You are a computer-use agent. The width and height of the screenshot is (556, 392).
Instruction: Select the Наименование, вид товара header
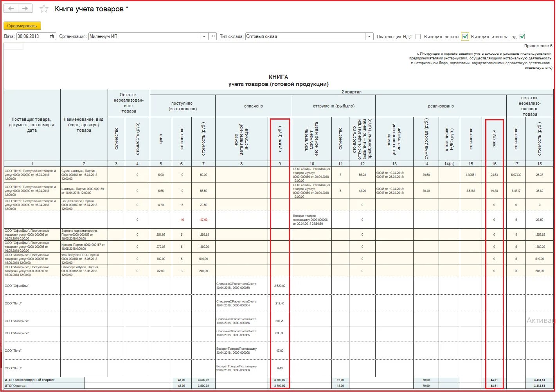[x=84, y=125]
